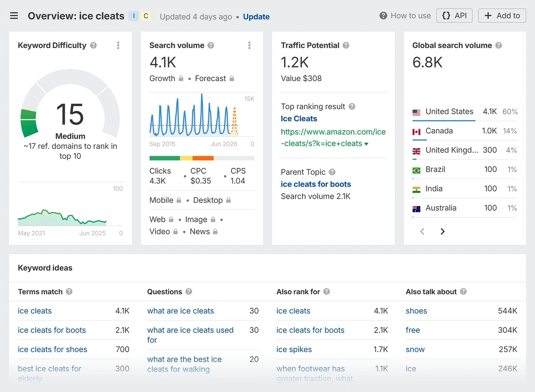Open the Keyword Difficulty card options menu
This screenshot has width=535, height=392.
118,45
